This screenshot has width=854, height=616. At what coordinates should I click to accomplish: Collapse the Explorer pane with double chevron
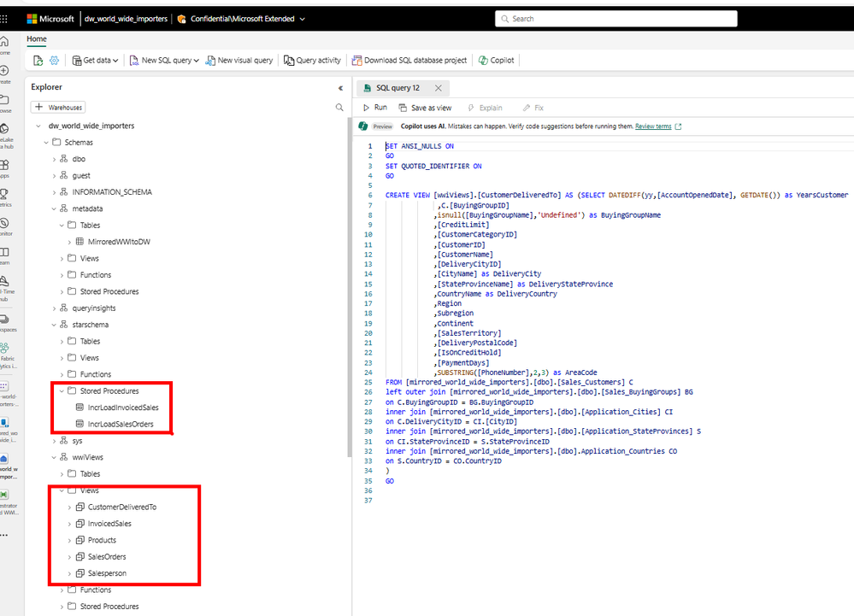point(340,88)
